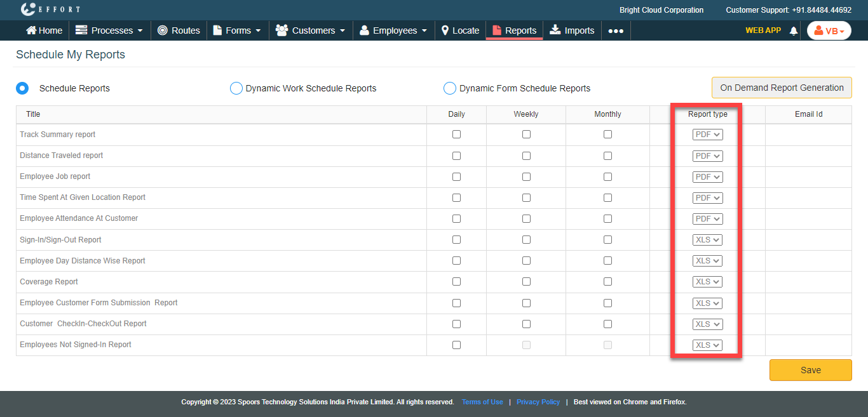Screen dimensions: 868x417
Task: Open the notifications bell icon
Action: [793, 31]
